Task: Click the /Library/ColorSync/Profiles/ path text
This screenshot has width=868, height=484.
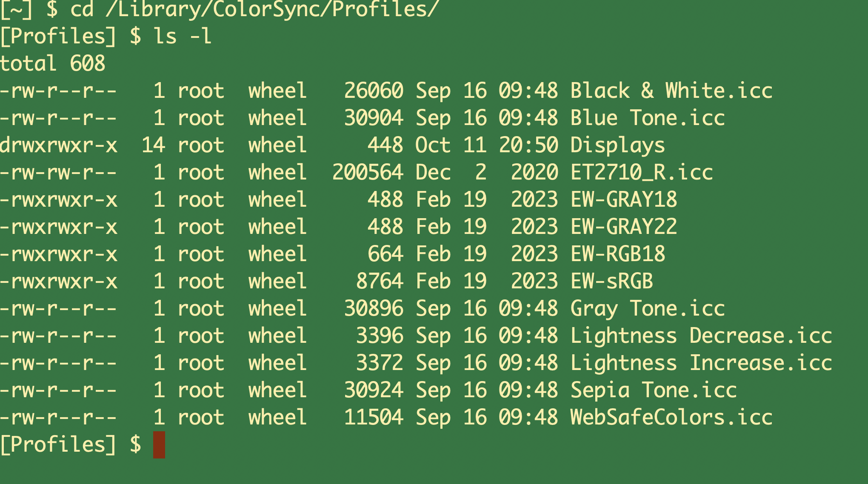Action: click(x=272, y=9)
